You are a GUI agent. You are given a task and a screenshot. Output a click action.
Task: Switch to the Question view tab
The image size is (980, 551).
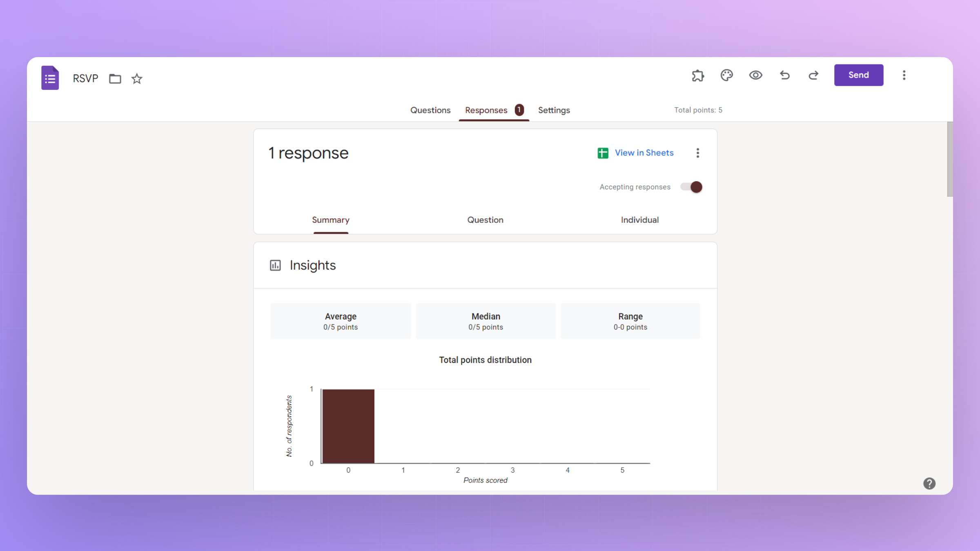pos(485,220)
